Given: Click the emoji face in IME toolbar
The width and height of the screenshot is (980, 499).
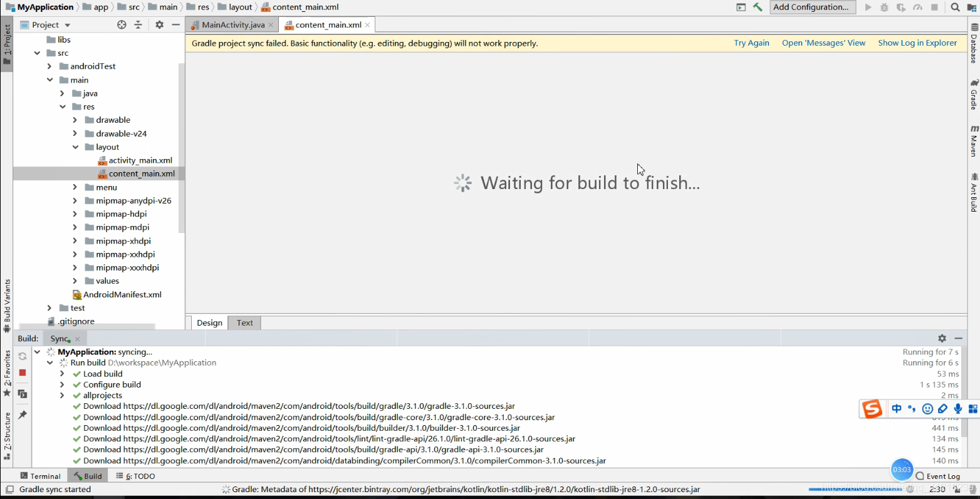Looking at the screenshot, I should (x=927, y=409).
